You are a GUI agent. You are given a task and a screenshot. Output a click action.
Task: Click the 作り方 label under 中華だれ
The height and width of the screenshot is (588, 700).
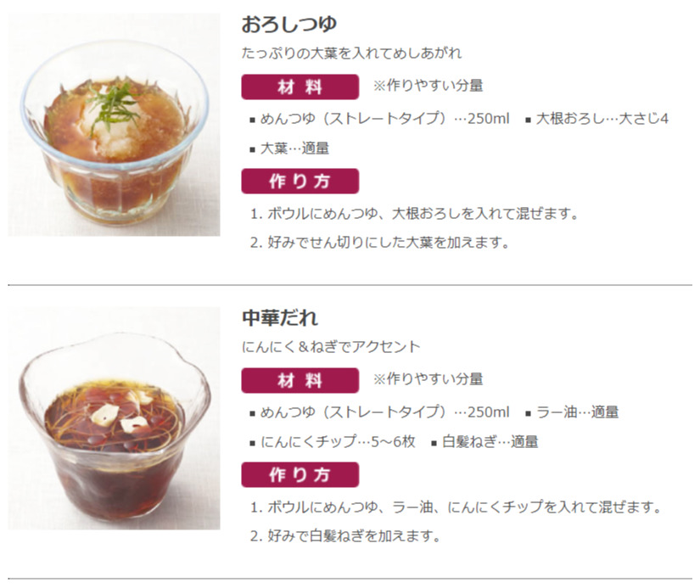point(300,474)
